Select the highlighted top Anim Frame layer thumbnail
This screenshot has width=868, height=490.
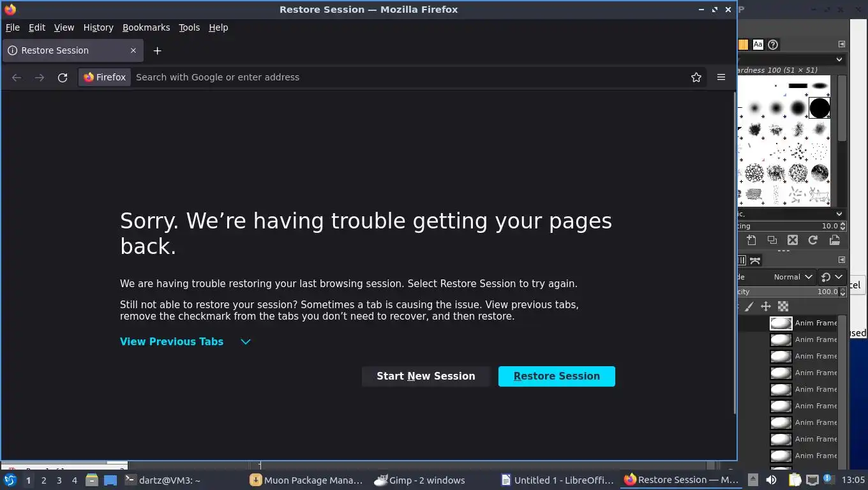(x=781, y=323)
